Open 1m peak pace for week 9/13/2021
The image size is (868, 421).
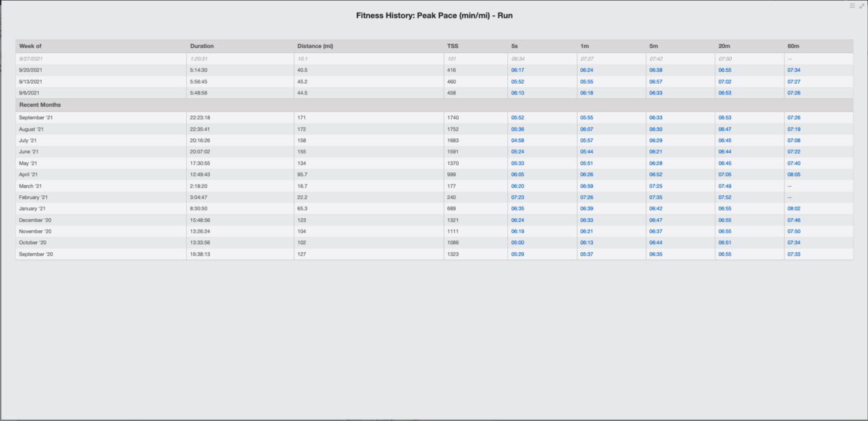click(587, 82)
